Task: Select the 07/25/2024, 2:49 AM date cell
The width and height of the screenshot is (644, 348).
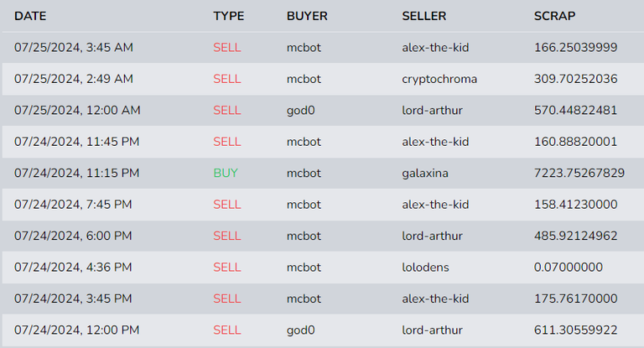Action: (x=74, y=79)
